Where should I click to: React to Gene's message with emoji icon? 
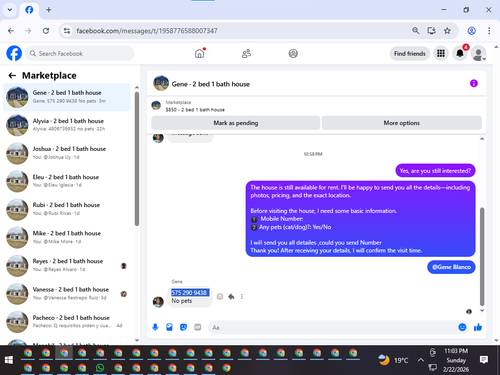pyautogui.click(x=220, y=296)
